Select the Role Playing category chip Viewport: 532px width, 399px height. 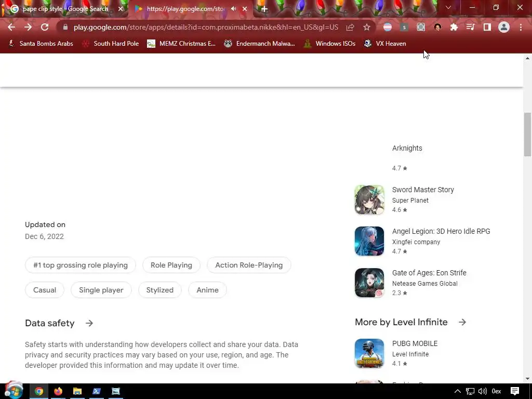[x=171, y=265]
